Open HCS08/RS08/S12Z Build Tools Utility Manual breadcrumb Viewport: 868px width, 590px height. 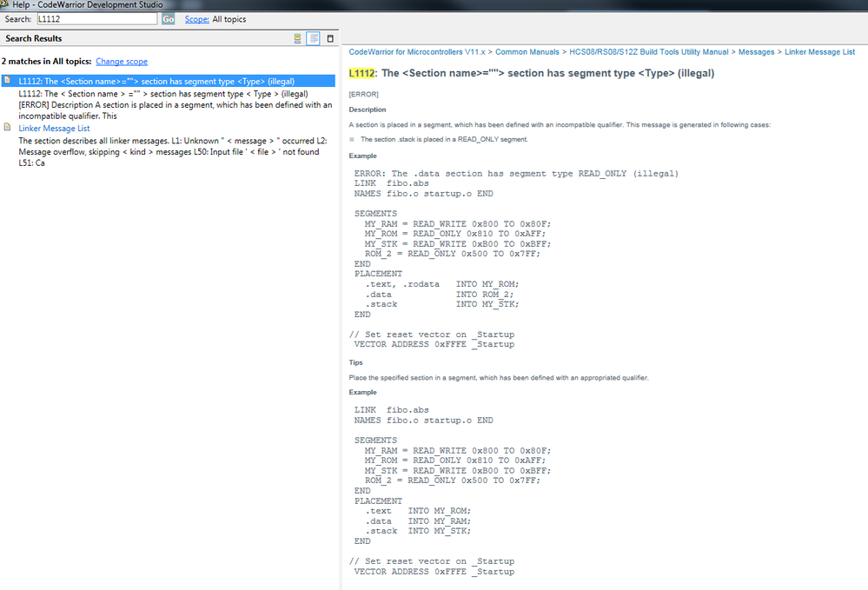click(649, 52)
